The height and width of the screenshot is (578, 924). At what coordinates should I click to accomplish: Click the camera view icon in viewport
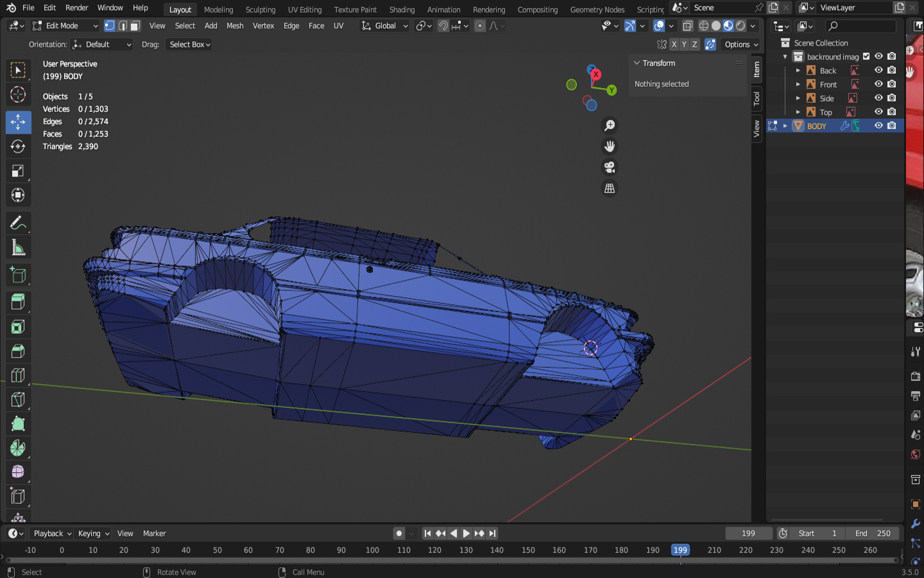pos(610,168)
